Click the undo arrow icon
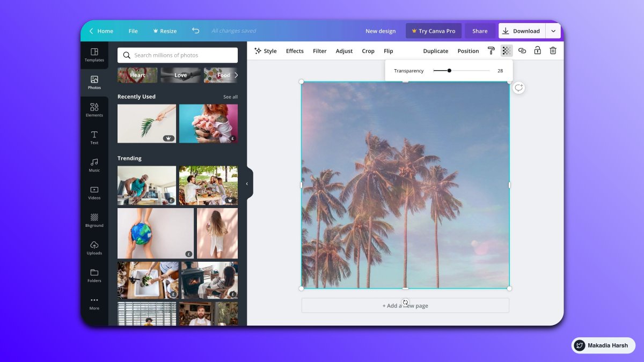The width and height of the screenshot is (644, 362). [196, 31]
